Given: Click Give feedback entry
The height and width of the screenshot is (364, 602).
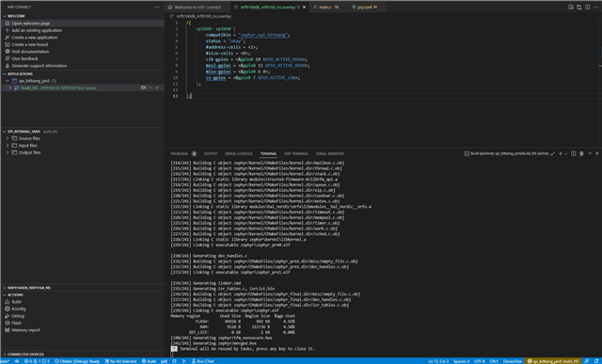Looking at the screenshot, I should [x=24, y=58].
